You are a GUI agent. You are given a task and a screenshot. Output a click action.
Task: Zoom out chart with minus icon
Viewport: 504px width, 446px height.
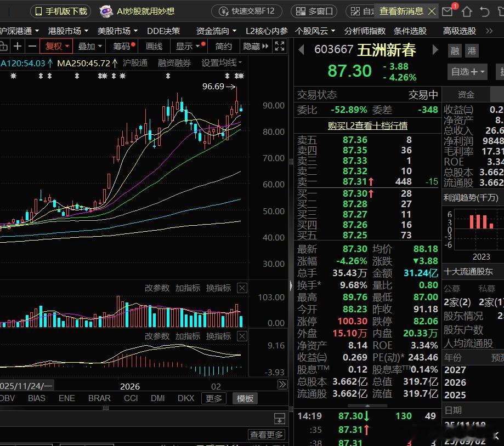[x=32, y=46]
